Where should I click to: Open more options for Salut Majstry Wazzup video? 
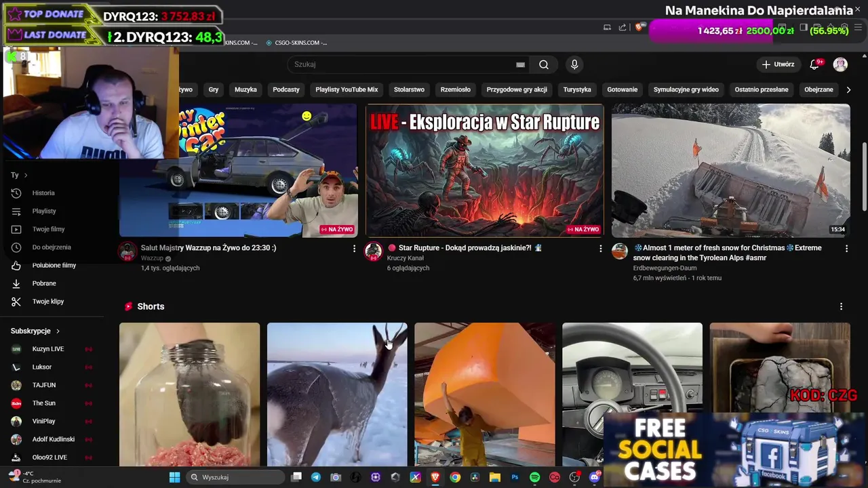click(354, 249)
